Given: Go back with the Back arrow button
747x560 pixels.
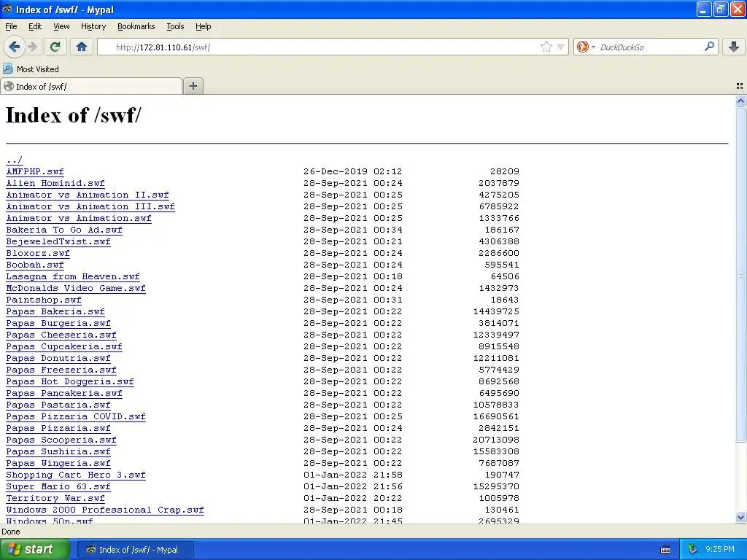Looking at the screenshot, I should pyautogui.click(x=15, y=47).
